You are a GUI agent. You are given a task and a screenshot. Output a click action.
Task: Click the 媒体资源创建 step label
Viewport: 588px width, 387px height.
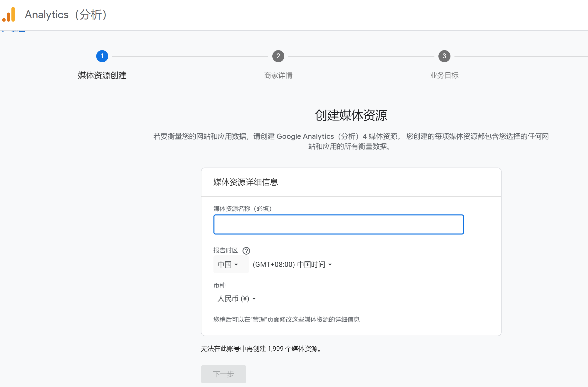[102, 75]
